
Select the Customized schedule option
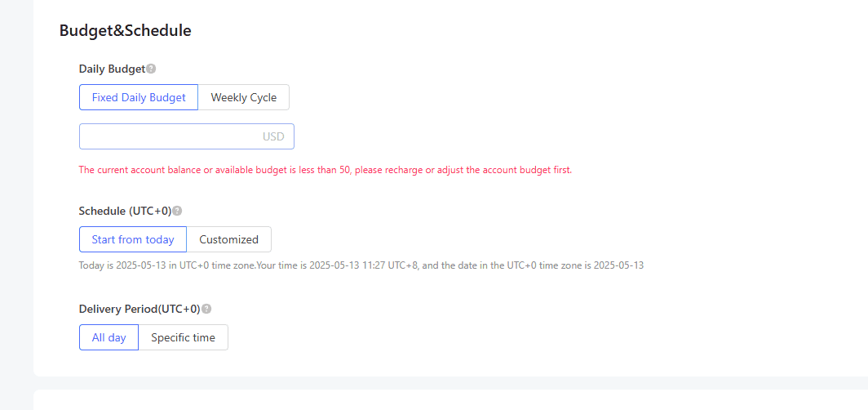pyautogui.click(x=228, y=239)
